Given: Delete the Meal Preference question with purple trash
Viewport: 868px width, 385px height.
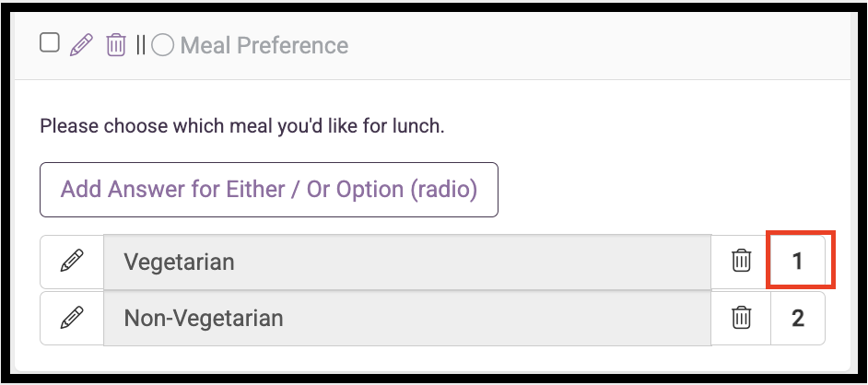Looking at the screenshot, I should 116,44.
